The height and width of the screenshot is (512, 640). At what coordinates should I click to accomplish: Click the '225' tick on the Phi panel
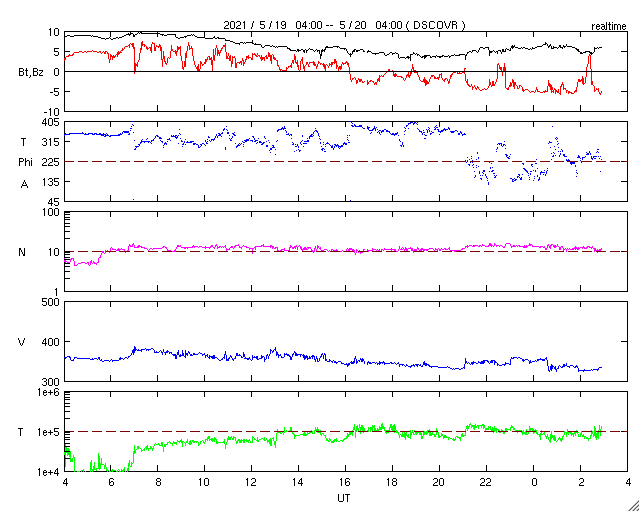pyautogui.click(x=51, y=163)
